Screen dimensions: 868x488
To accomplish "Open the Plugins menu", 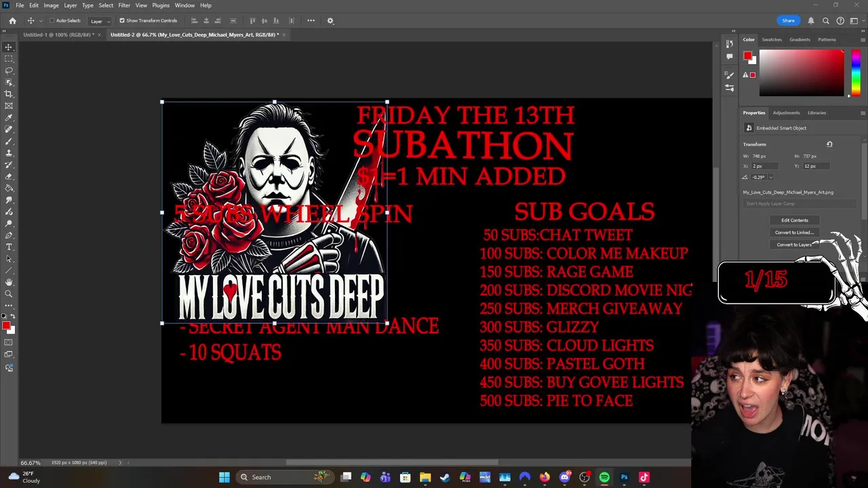I will point(161,5).
